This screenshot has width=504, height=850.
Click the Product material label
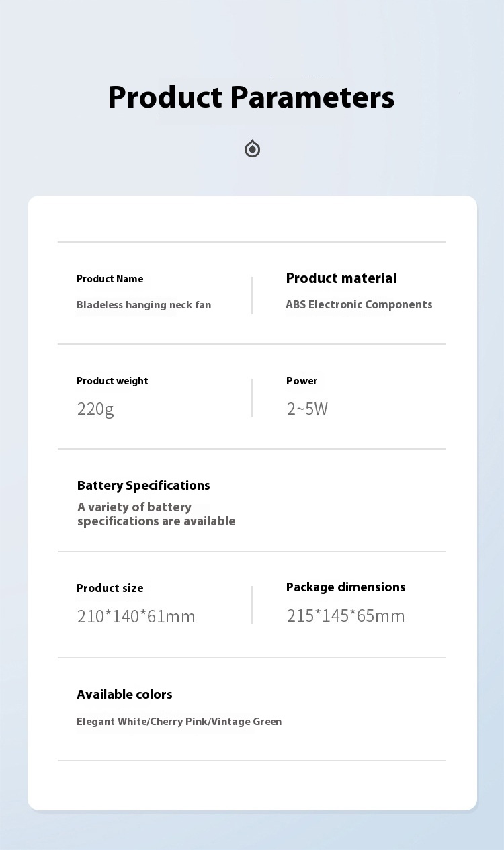coord(341,278)
